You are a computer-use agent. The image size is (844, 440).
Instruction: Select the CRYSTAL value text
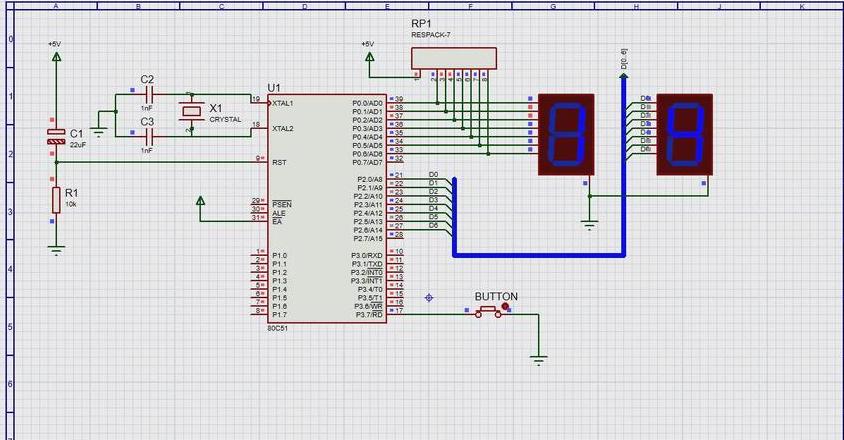tap(225, 120)
